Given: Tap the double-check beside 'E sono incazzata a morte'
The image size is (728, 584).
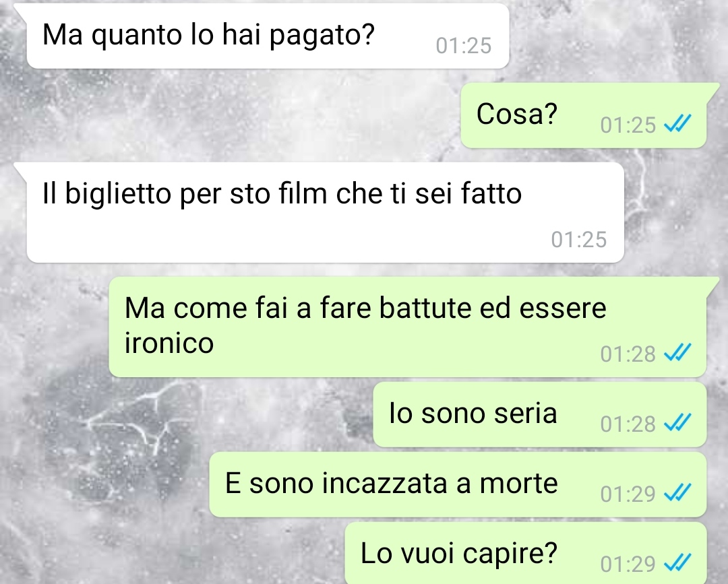Looking at the screenshot, I should (x=677, y=492).
